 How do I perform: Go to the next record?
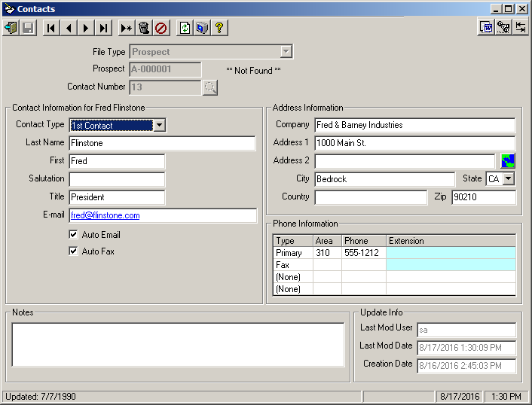coord(86,28)
